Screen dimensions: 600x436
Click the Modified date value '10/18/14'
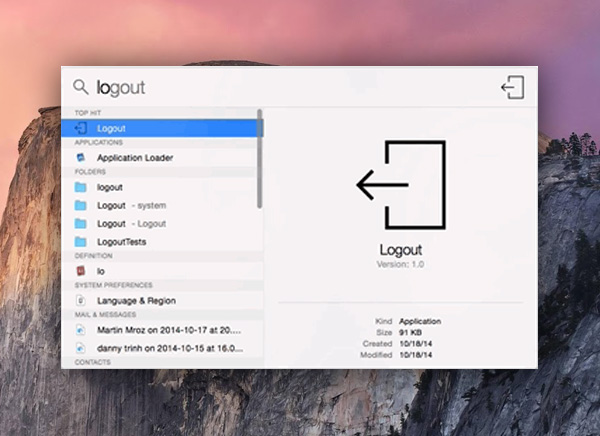click(416, 355)
